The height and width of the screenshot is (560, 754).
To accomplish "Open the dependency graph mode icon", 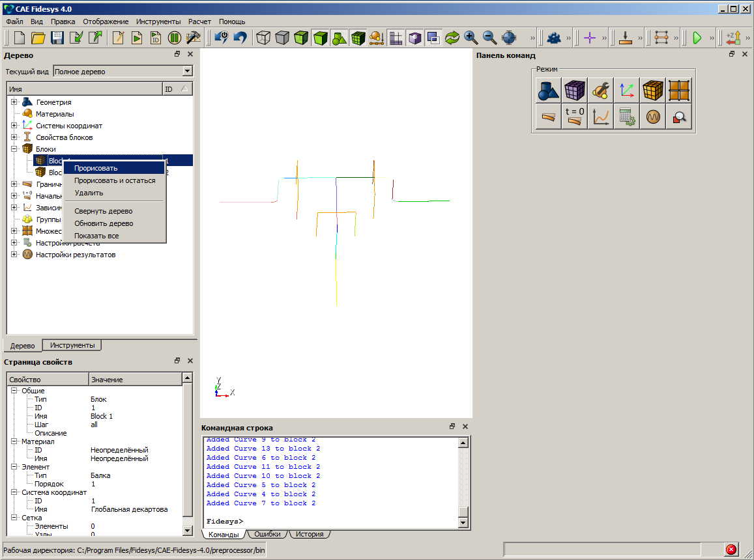I will 601,117.
